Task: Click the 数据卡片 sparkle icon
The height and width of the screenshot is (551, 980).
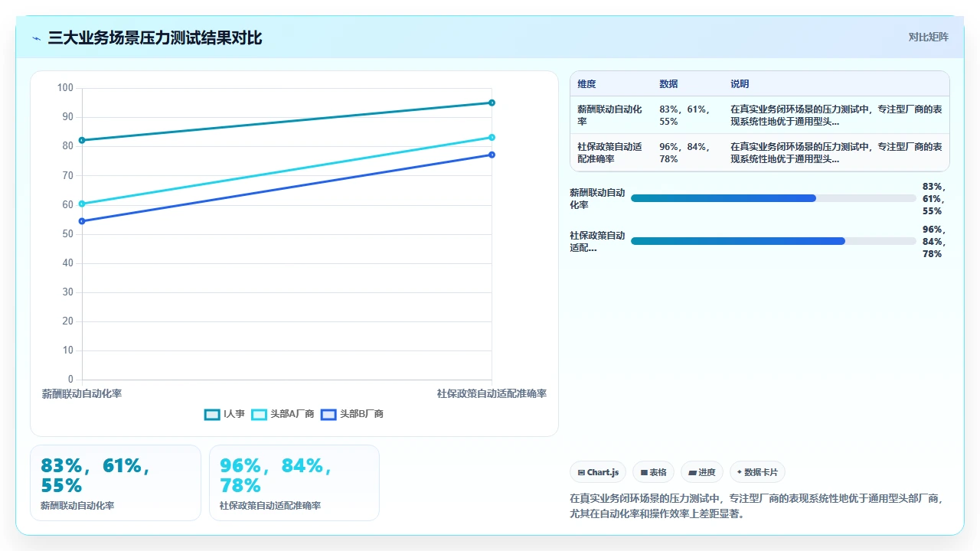Action: pos(740,472)
